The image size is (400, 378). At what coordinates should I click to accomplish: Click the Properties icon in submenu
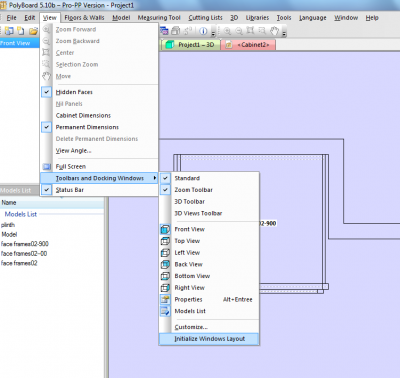(x=165, y=299)
